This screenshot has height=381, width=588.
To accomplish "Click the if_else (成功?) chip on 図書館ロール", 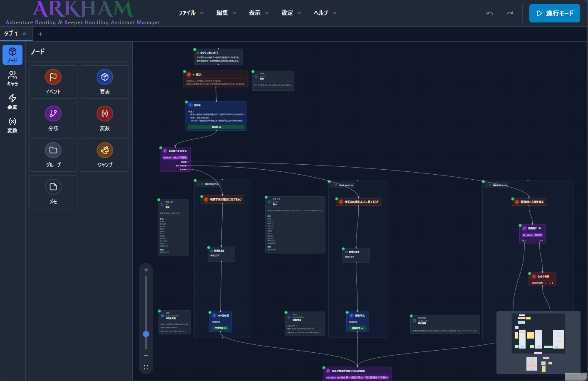I will [x=533, y=235].
